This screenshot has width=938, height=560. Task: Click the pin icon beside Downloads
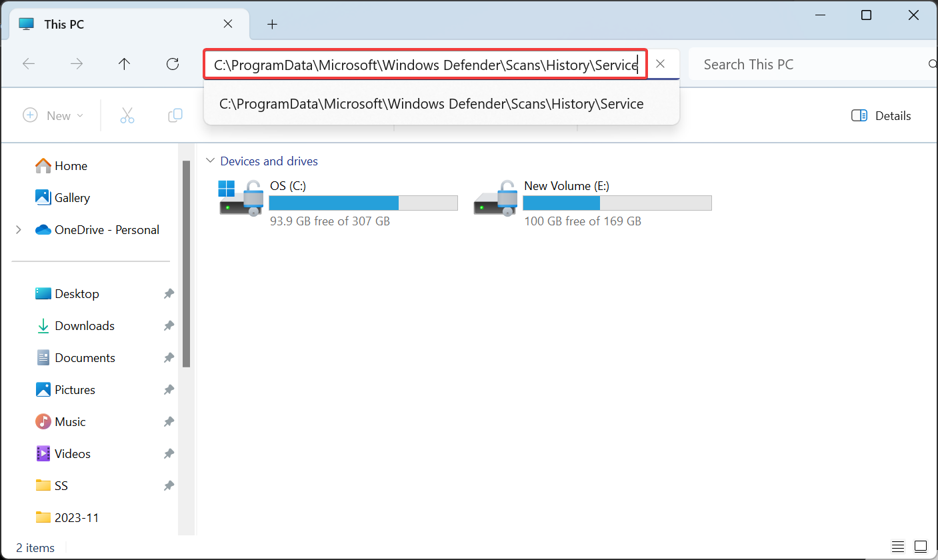[169, 325]
